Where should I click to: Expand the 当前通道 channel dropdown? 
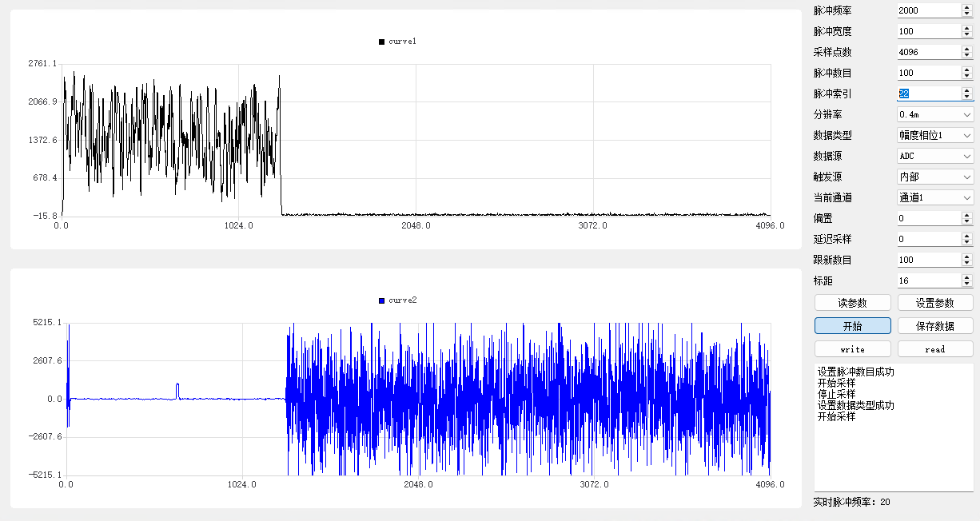pyautogui.click(x=934, y=197)
